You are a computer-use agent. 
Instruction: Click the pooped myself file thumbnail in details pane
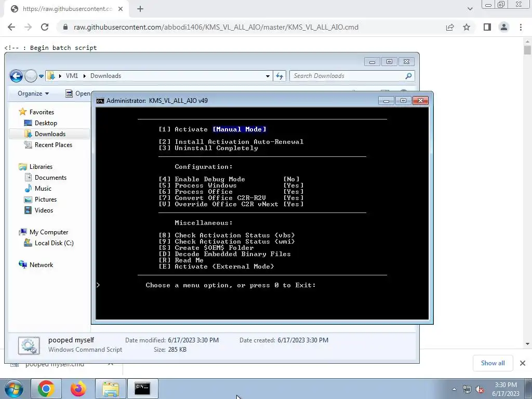point(29,345)
